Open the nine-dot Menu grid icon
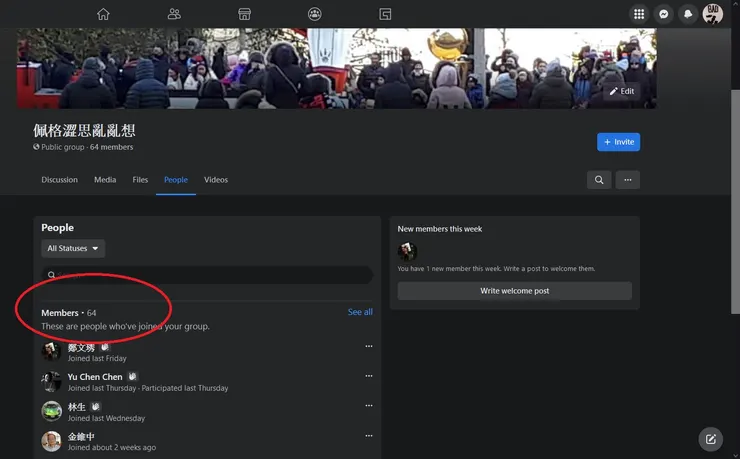 coord(639,14)
